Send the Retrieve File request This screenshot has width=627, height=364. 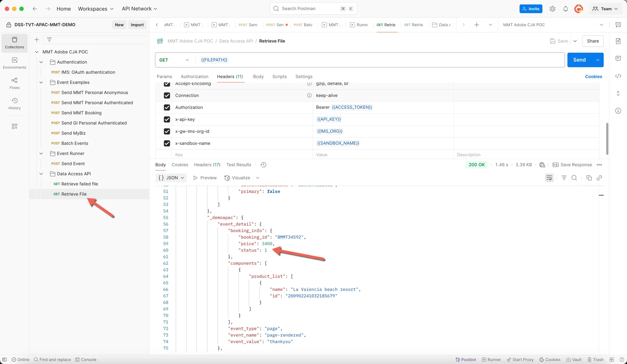pos(579,60)
